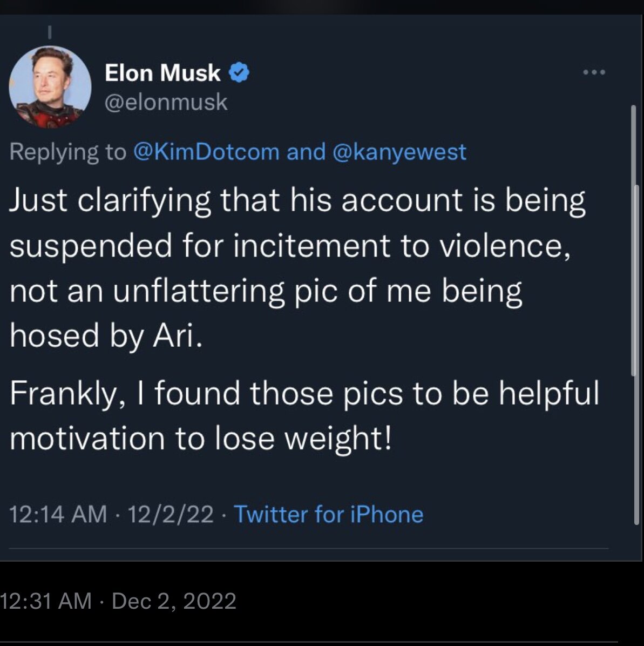Screen dimensions: 644x646
Task: Click the "Frankly, I found those pics" line
Action: (x=304, y=393)
